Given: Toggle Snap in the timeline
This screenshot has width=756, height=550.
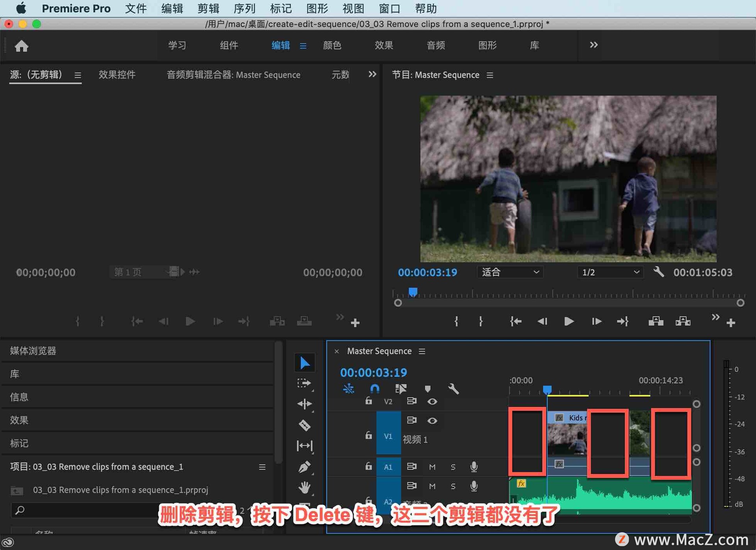Looking at the screenshot, I should pyautogui.click(x=374, y=389).
